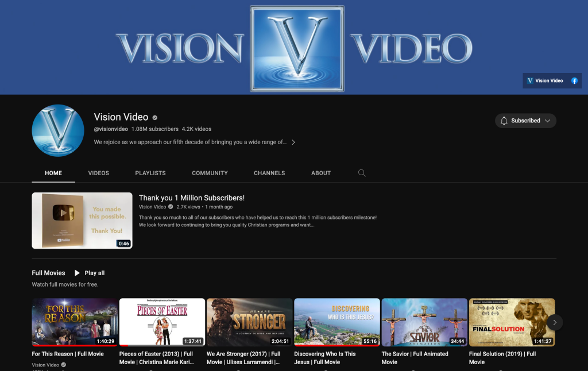Click the 34:44 duration badge
Screen dimensions: 588x371
coord(458,341)
